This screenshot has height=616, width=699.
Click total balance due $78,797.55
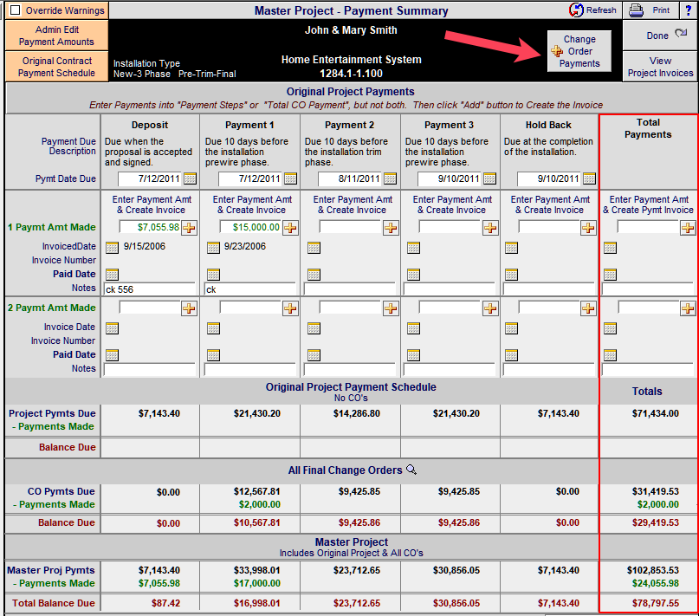[x=656, y=603]
